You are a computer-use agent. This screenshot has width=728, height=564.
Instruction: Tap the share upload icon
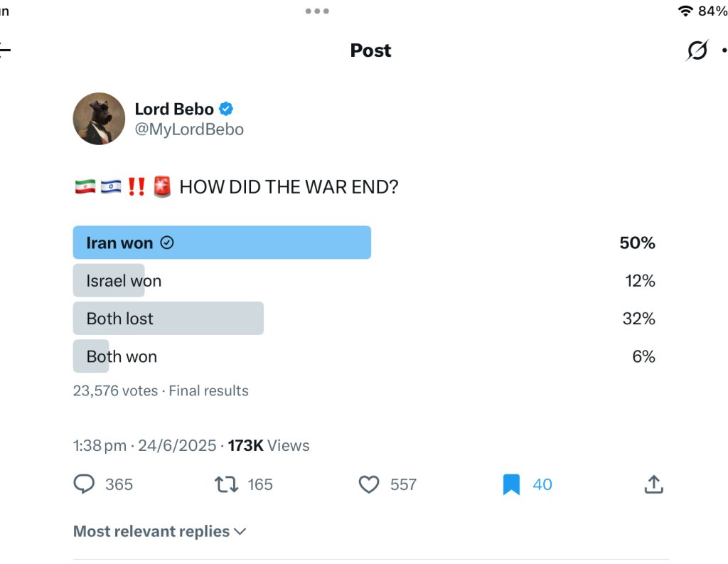pos(654,484)
